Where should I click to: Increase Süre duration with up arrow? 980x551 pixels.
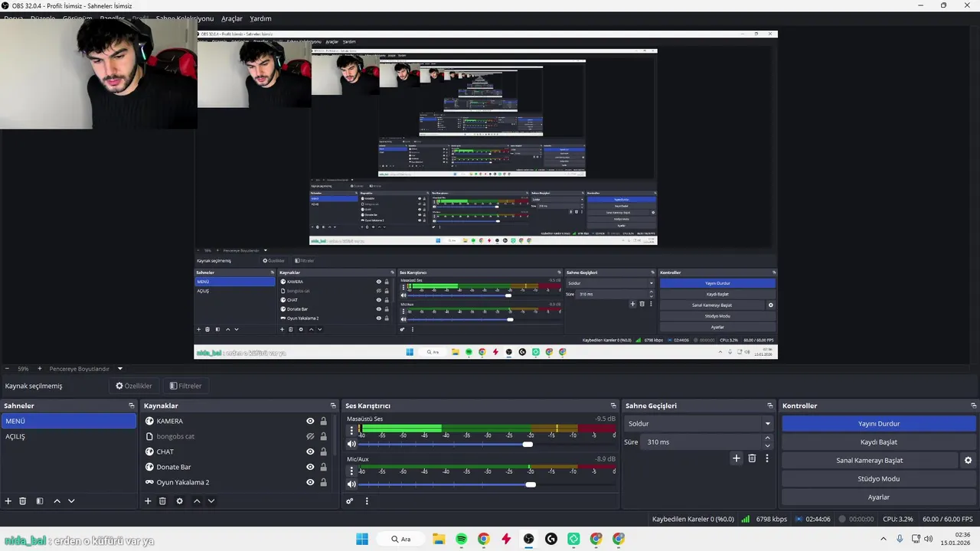pos(767,439)
